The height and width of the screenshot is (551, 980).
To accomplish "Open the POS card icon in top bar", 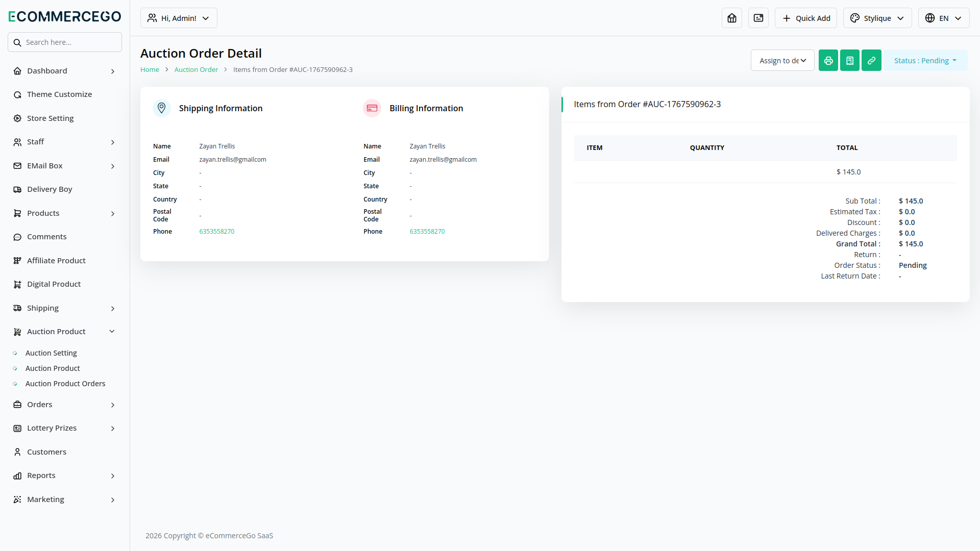I will coord(758,18).
